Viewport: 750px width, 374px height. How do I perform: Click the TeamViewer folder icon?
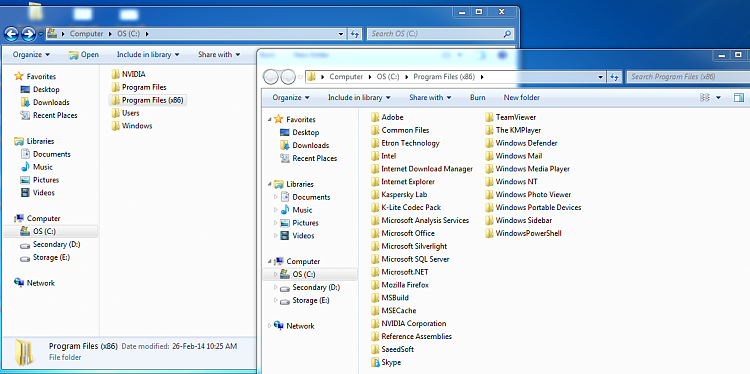click(x=489, y=117)
